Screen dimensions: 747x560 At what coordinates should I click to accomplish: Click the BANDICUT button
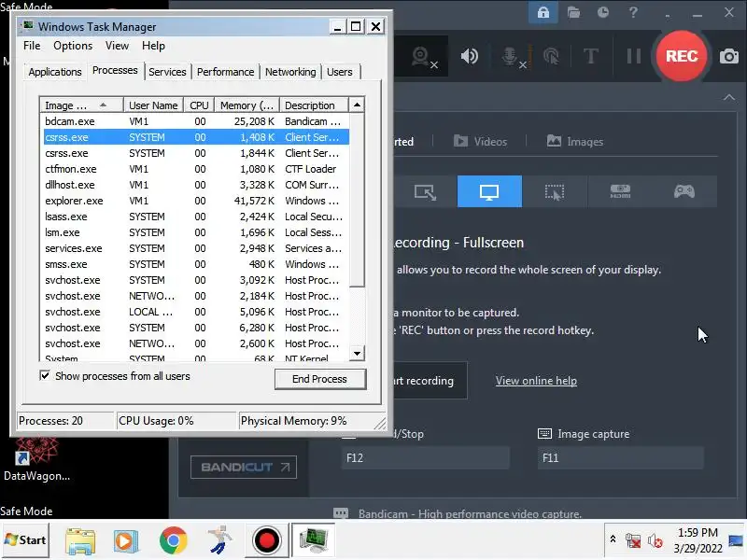tap(244, 468)
